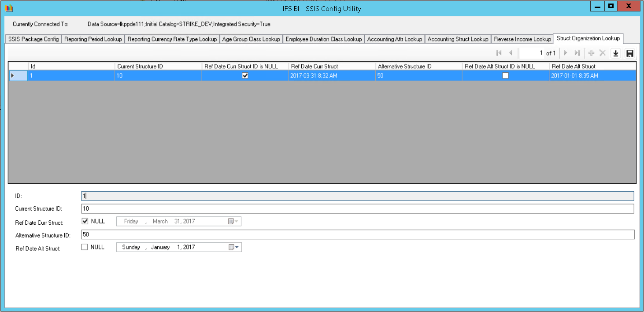Check NULL for Ref Date Alt Struct
Screen dimensions: 644x312
[85, 247]
